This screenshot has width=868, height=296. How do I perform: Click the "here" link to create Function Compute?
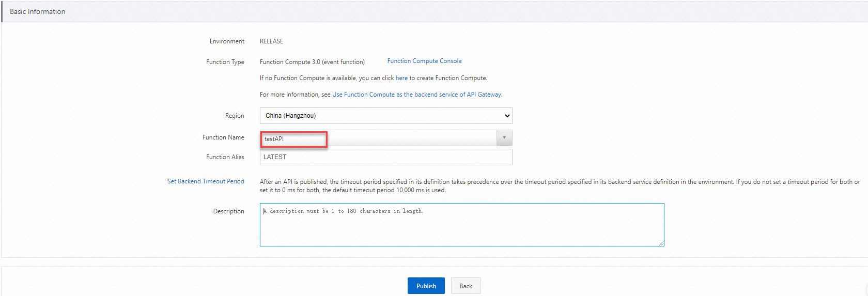click(401, 78)
